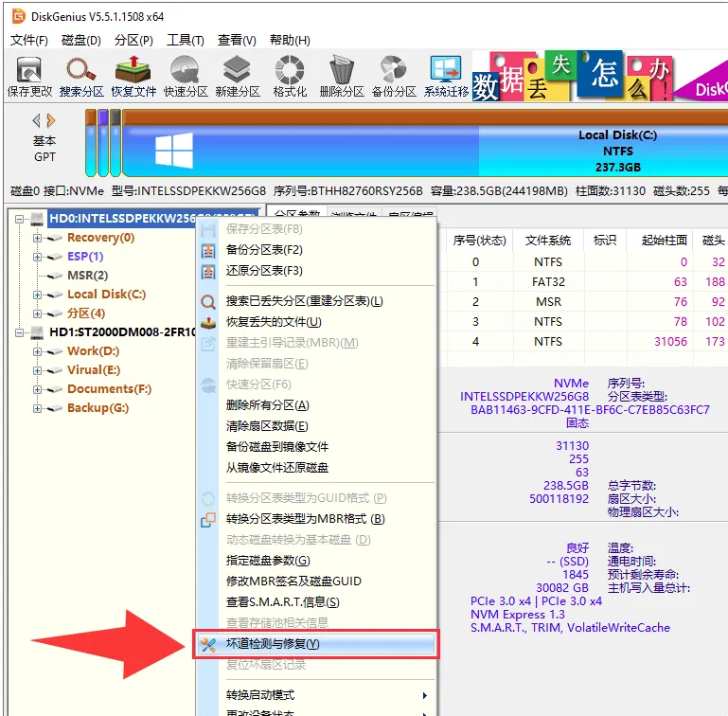Viewport: 728px width, 716px height.
Task: Click the 标识 column header
Action: [x=606, y=241]
